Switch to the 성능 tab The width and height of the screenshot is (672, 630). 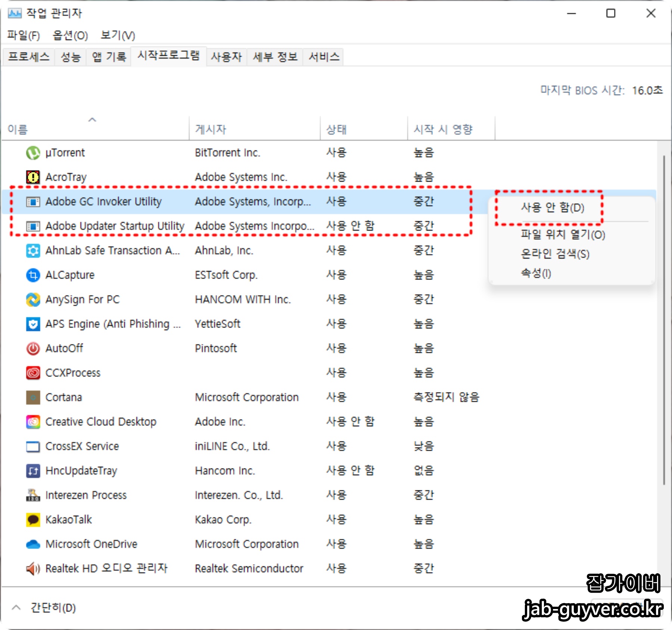pyautogui.click(x=71, y=57)
